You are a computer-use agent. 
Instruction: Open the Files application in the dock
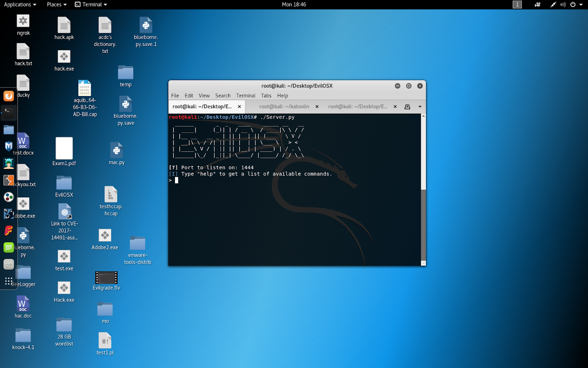click(8, 130)
